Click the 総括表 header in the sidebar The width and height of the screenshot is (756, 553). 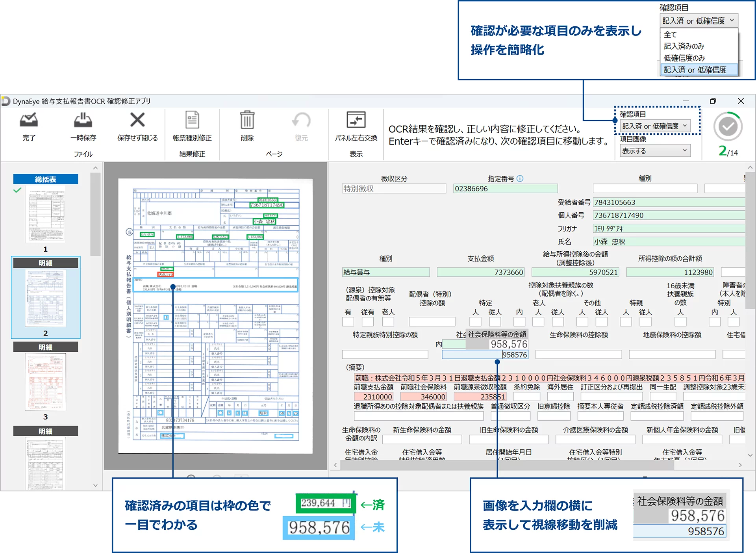click(45, 178)
